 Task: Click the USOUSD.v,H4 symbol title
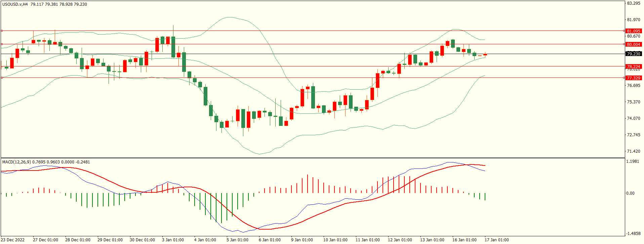point(15,4)
